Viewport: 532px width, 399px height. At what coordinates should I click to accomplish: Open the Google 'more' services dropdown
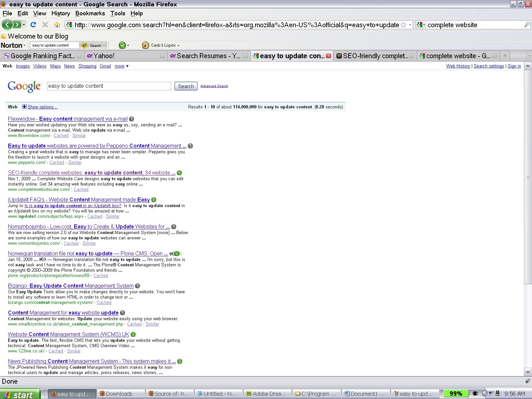(x=122, y=66)
